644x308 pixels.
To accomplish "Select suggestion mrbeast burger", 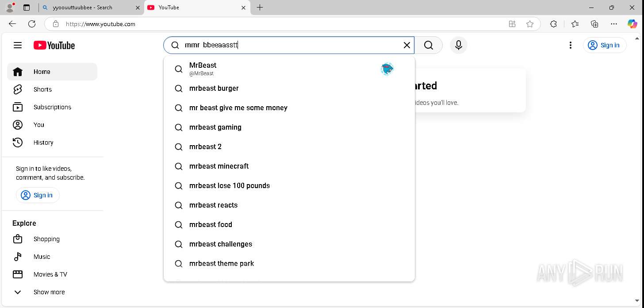I will pos(289,88).
